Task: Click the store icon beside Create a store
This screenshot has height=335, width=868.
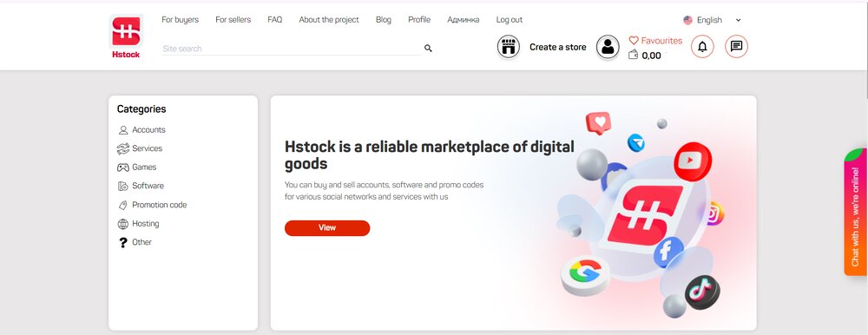Action: (508, 48)
